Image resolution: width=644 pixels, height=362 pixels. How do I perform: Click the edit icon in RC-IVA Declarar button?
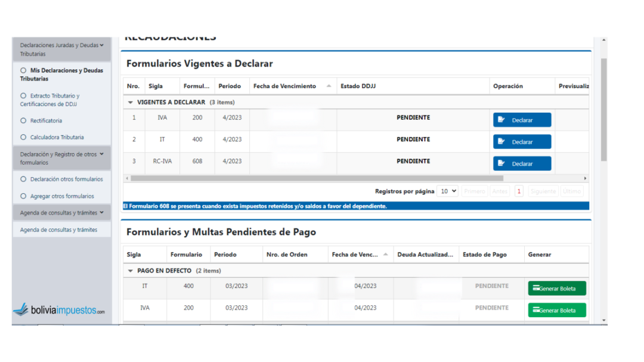(501, 163)
